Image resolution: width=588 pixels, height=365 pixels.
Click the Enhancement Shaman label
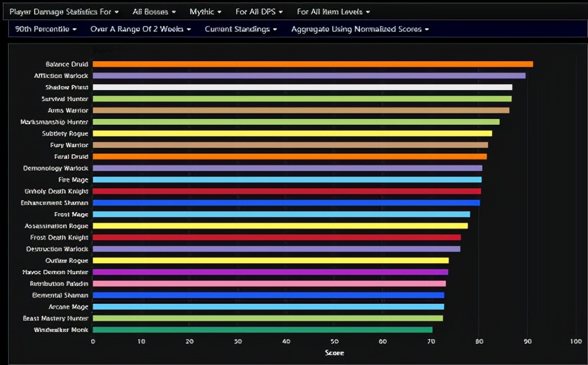54,203
